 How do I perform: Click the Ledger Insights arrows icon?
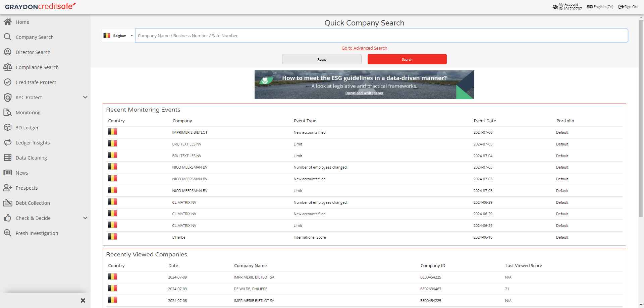8,142
